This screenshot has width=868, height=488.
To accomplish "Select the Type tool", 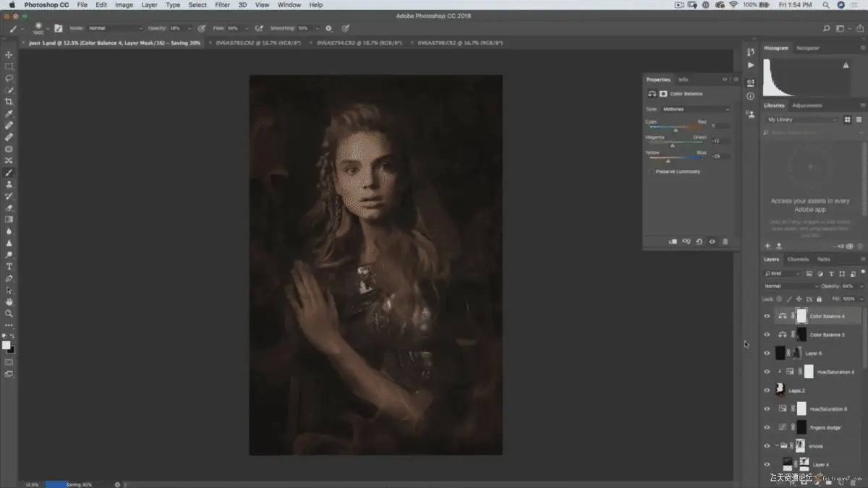I will (x=9, y=267).
